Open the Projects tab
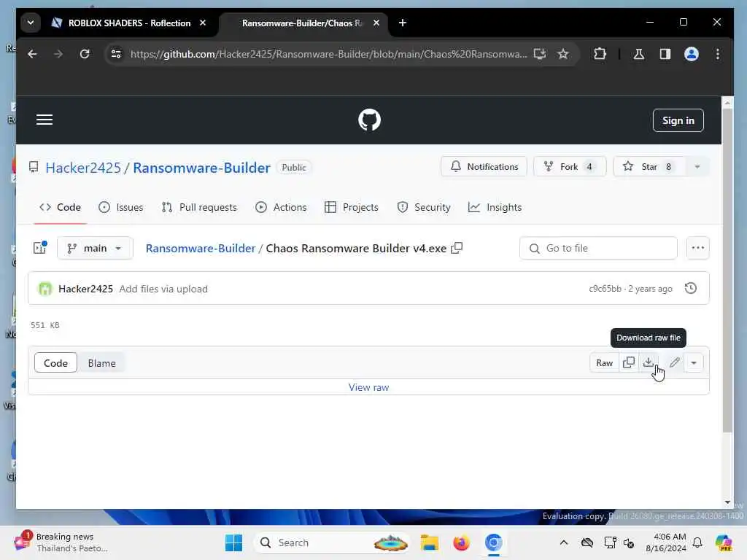This screenshot has width=747, height=560. pyautogui.click(x=352, y=207)
